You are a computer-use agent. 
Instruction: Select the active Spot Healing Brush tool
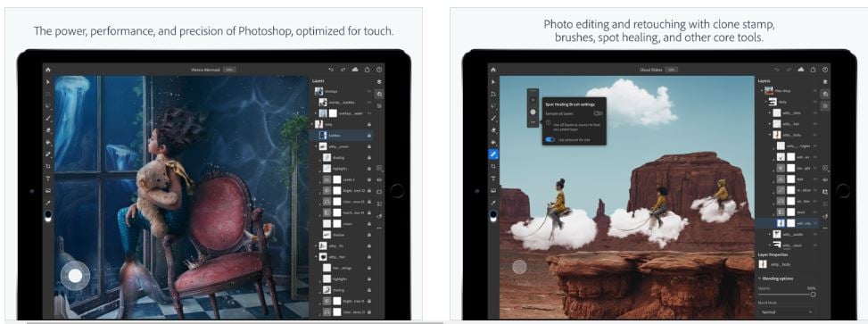coord(492,154)
